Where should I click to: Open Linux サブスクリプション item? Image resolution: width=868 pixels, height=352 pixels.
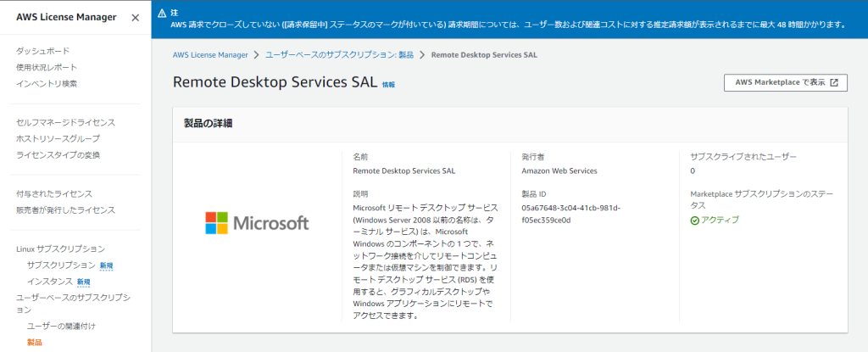pos(60,249)
